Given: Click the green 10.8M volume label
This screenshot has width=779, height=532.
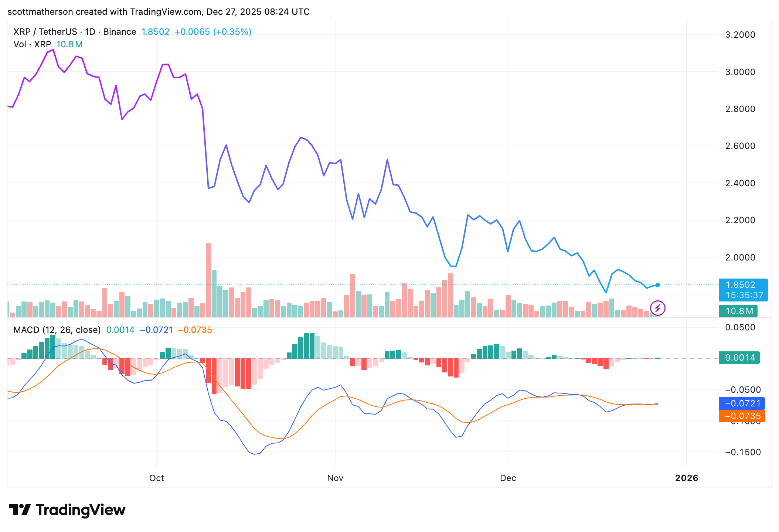Looking at the screenshot, I should 739,311.
